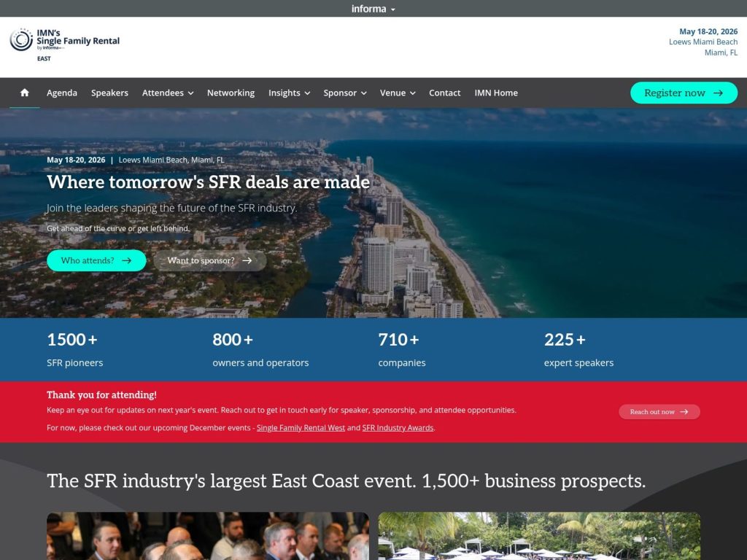Click the IMN's Single Family Rental logo

click(x=63, y=42)
